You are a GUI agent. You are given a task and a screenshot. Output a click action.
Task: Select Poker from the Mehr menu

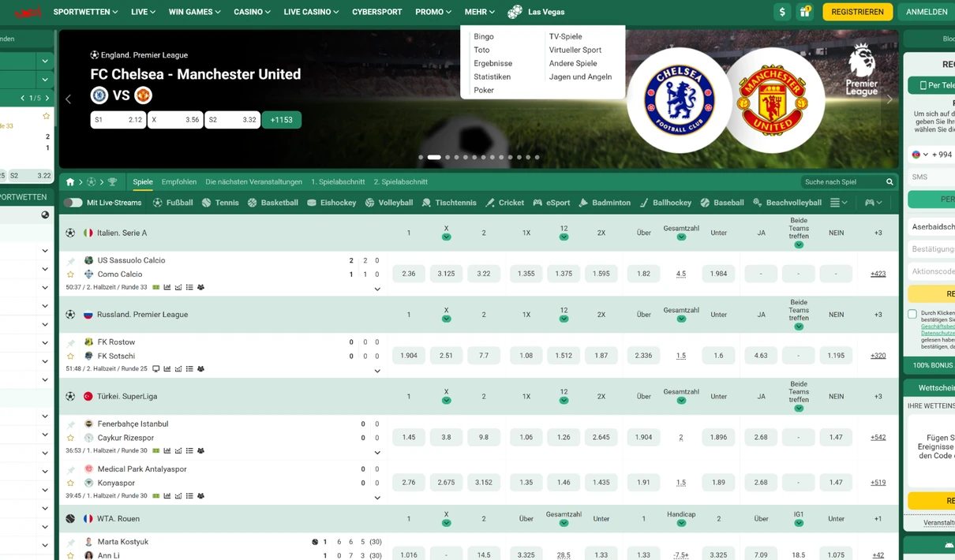[x=484, y=90]
